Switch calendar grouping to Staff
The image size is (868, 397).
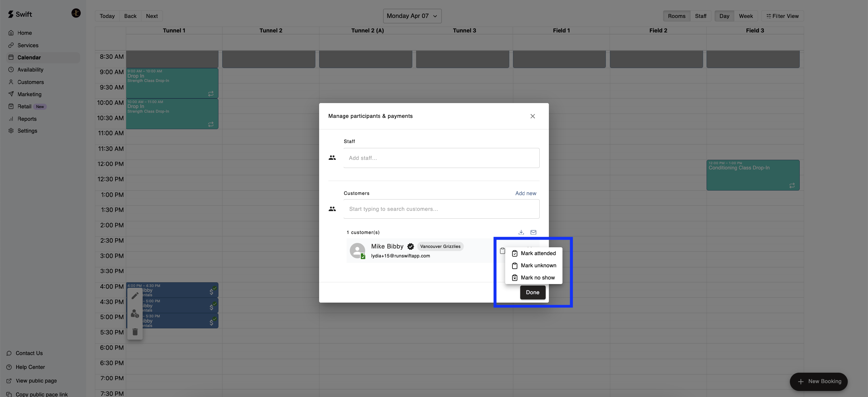pos(700,16)
